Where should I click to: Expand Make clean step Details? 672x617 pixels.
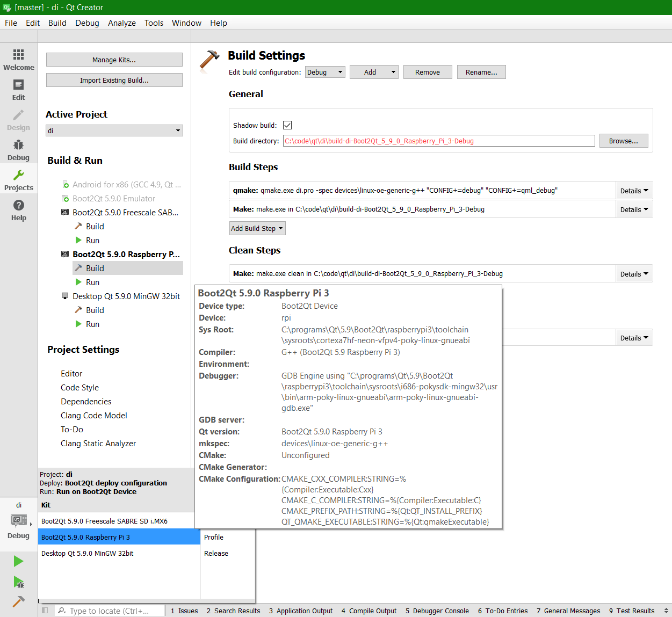[x=634, y=274]
